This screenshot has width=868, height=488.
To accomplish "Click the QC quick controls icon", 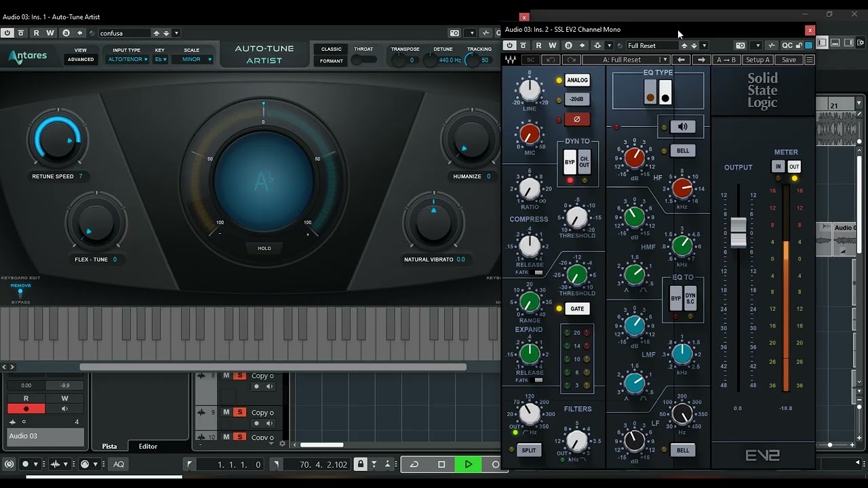I will coord(787,45).
